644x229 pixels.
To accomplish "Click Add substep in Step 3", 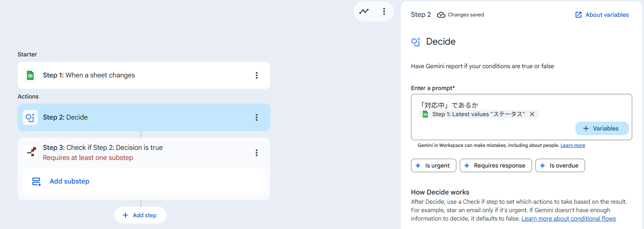I will [x=69, y=181].
